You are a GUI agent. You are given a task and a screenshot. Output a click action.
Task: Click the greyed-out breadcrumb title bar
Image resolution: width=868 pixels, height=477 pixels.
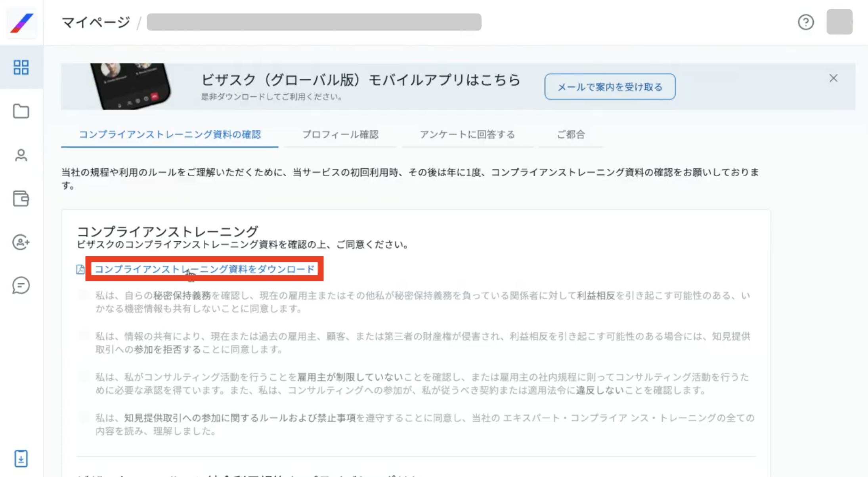(x=314, y=22)
